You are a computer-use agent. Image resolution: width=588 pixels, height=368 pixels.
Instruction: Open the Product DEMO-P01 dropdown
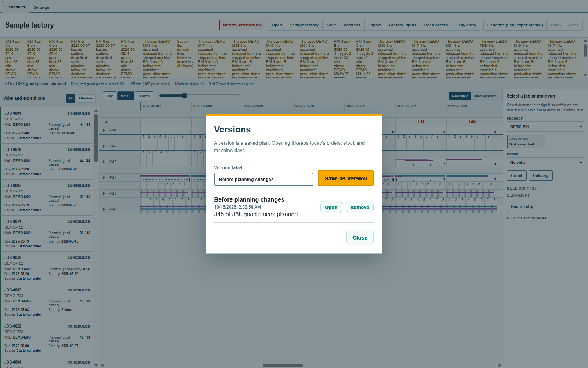pyautogui.click(x=545, y=127)
